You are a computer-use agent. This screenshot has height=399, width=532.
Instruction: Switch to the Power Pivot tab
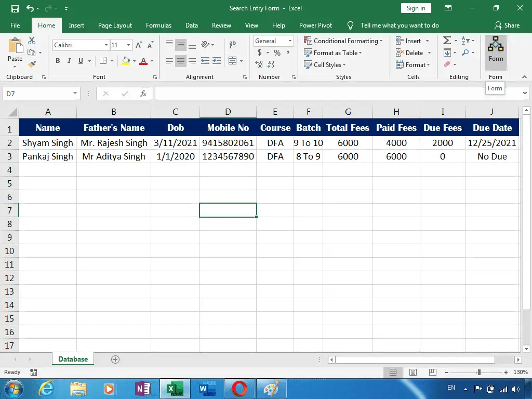pos(315,25)
